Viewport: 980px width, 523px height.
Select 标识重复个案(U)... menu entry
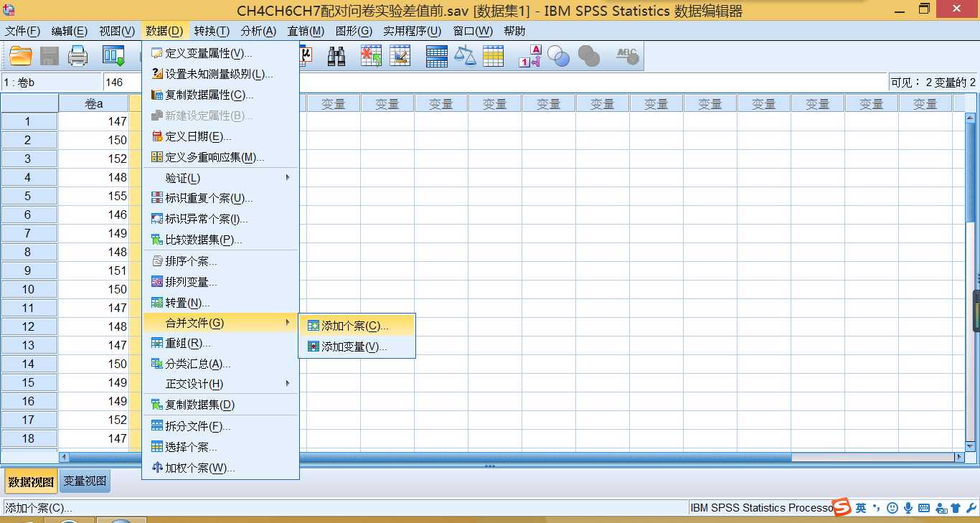(x=220, y=198)
